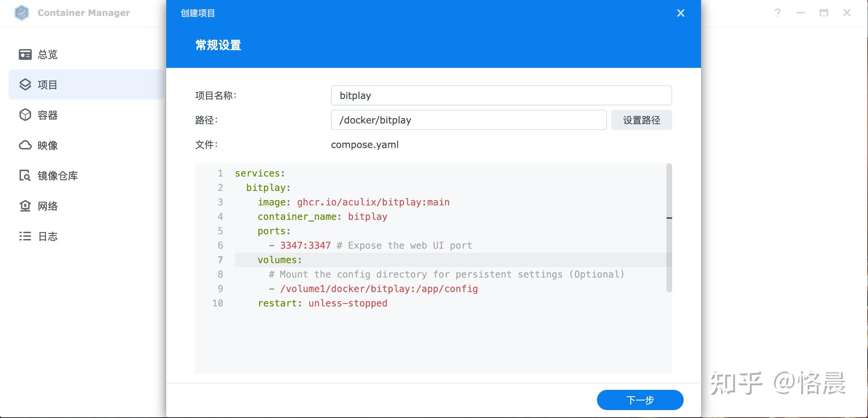Screen dimensions: 868x418
Task: Click the 路径 /docker/bitplay field
Action: (x=469, y=120)
